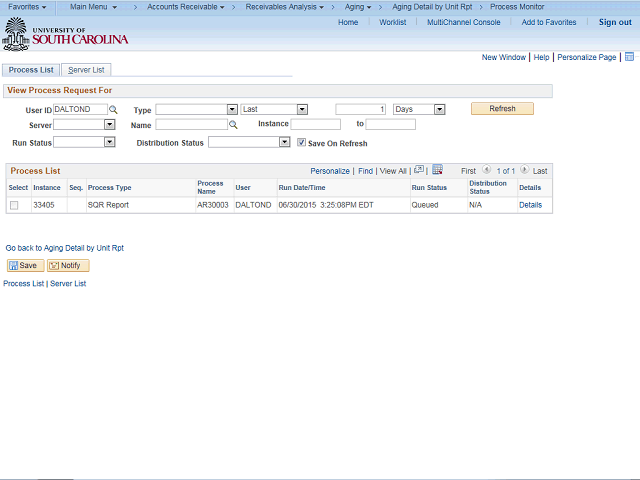
Task: Sort by Process Type column header
Action: pos(109,188)
